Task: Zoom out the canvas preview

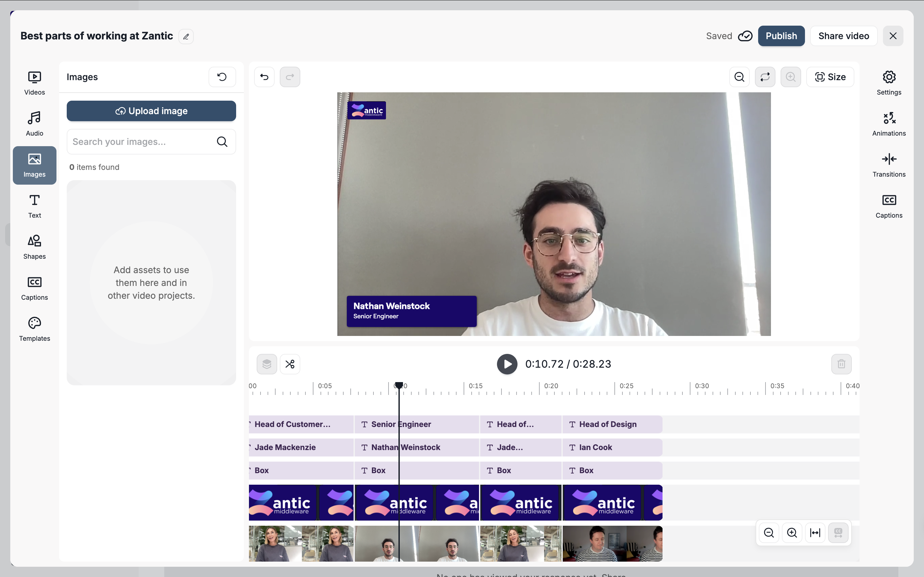Action: point(739,77)
